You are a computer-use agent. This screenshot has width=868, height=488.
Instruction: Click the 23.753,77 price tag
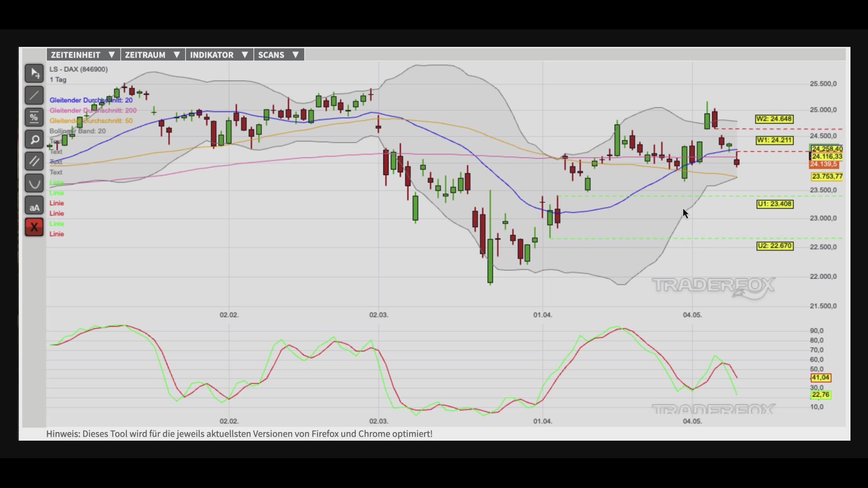[827, 177]
